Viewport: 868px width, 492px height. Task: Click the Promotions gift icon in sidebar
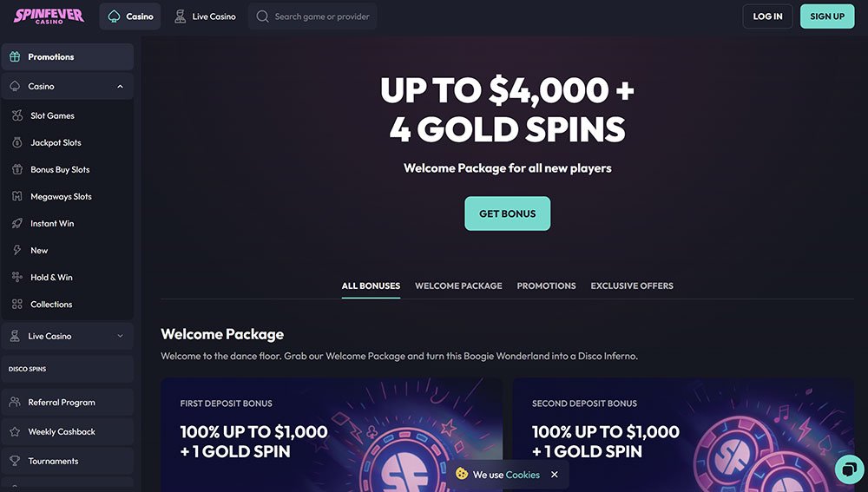tap(15, 56)
